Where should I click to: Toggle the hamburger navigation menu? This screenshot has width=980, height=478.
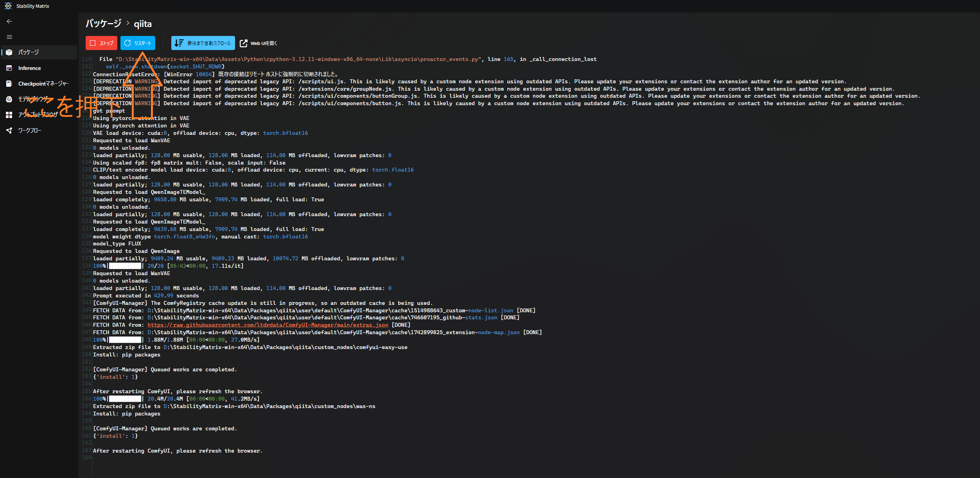coord(9,37)
